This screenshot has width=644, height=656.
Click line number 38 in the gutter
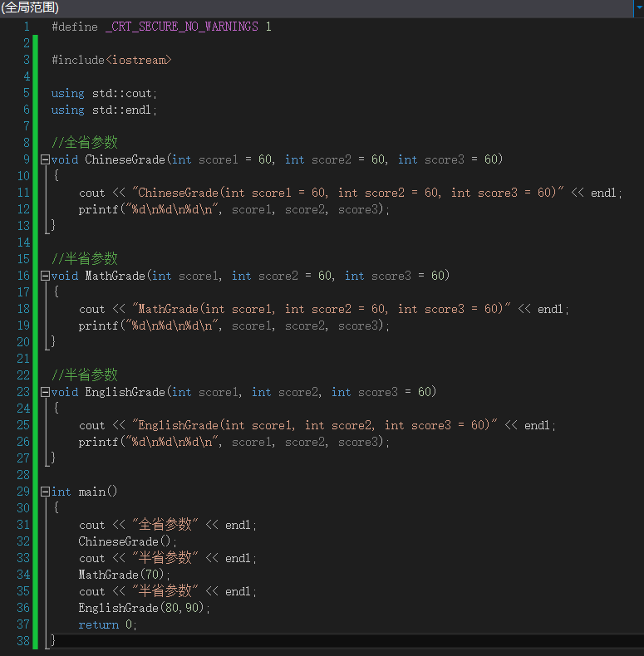[23, 641]
